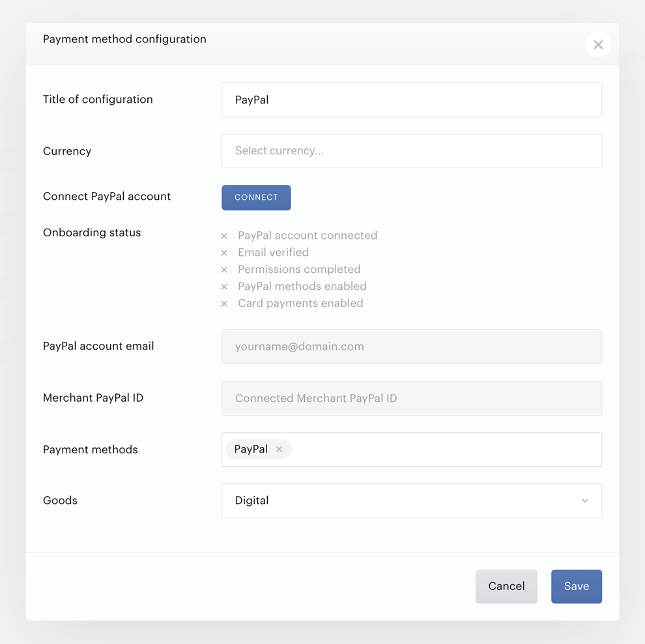
Task: Click the PayPal account email field
Action: (412, 346)
